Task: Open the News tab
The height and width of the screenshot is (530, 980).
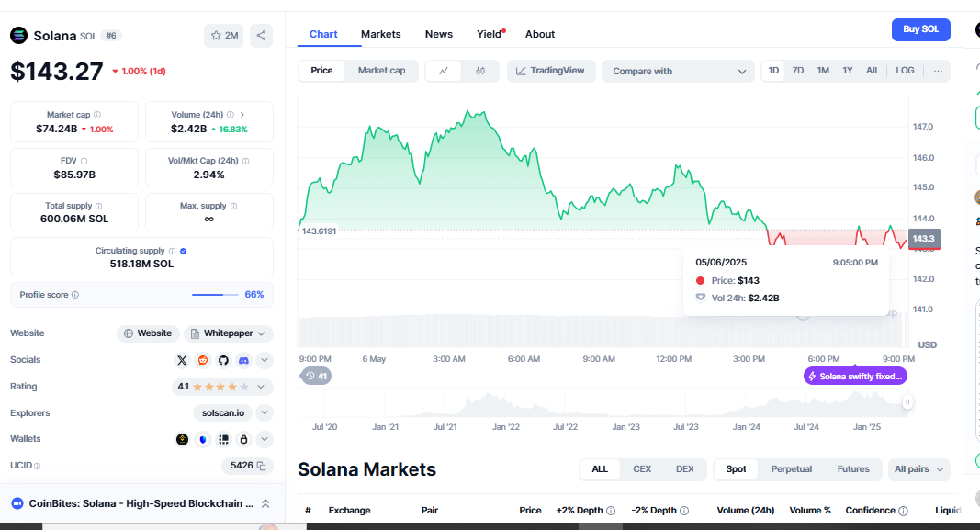Action: (439, 34)
